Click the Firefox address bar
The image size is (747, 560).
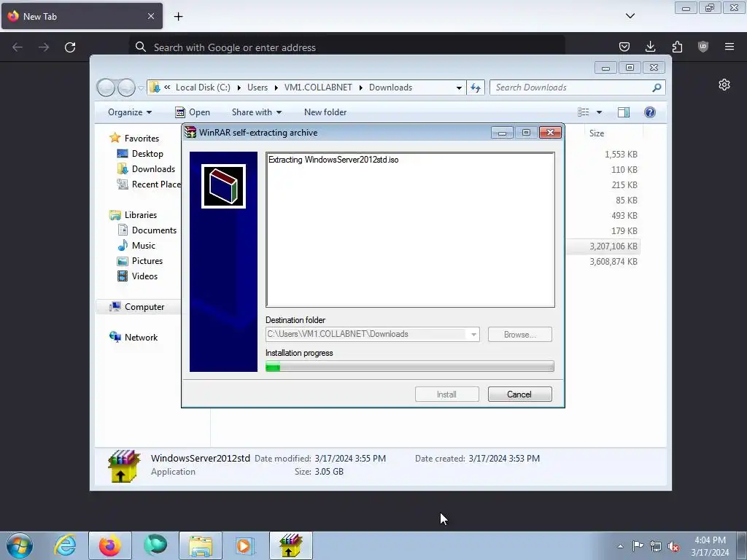point(347,47)
